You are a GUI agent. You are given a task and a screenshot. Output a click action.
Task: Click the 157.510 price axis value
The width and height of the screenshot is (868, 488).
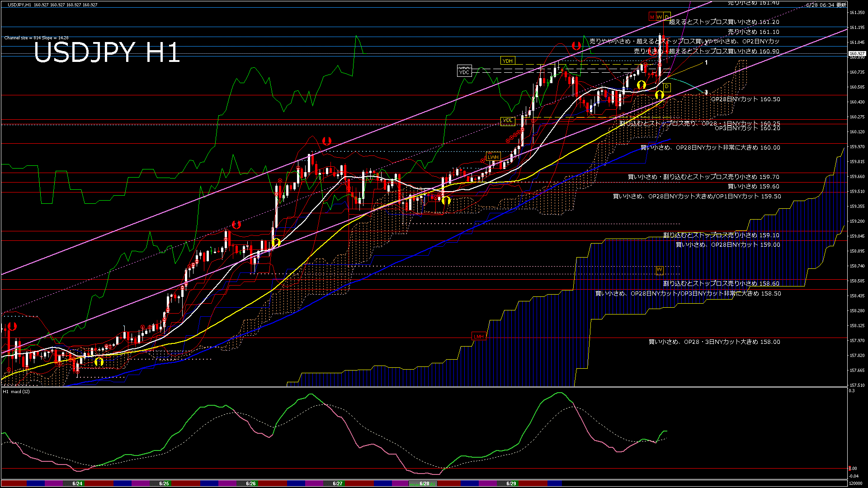(857, 385)
